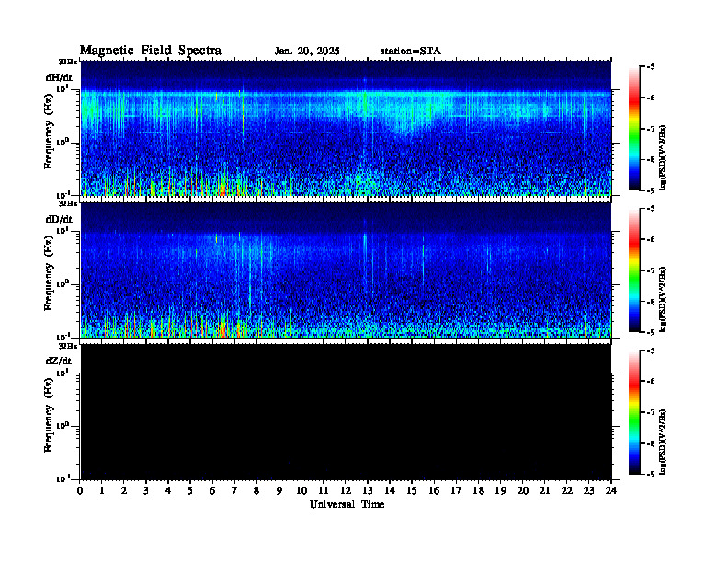
Task: Click the 10^0 frequency tick of dH/dt panel
Action: [x=63, y=142]
